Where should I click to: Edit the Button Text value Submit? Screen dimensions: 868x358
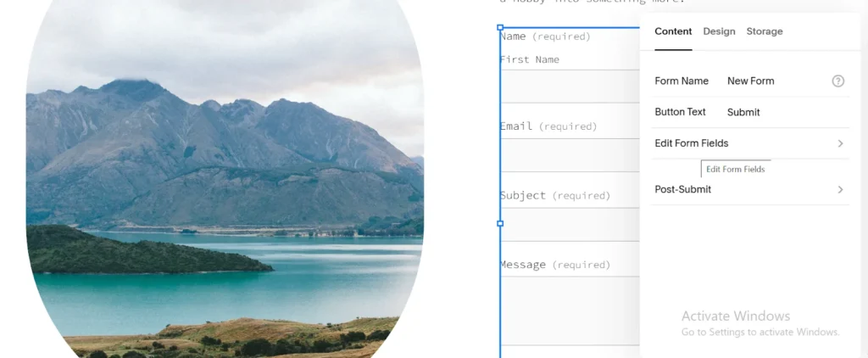743,112
